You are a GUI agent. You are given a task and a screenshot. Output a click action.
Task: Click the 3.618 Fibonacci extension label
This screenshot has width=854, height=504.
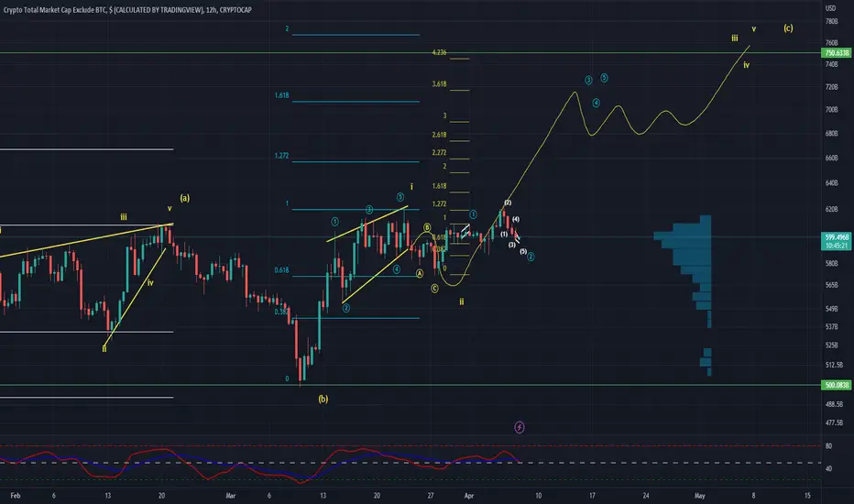point(439,84)
